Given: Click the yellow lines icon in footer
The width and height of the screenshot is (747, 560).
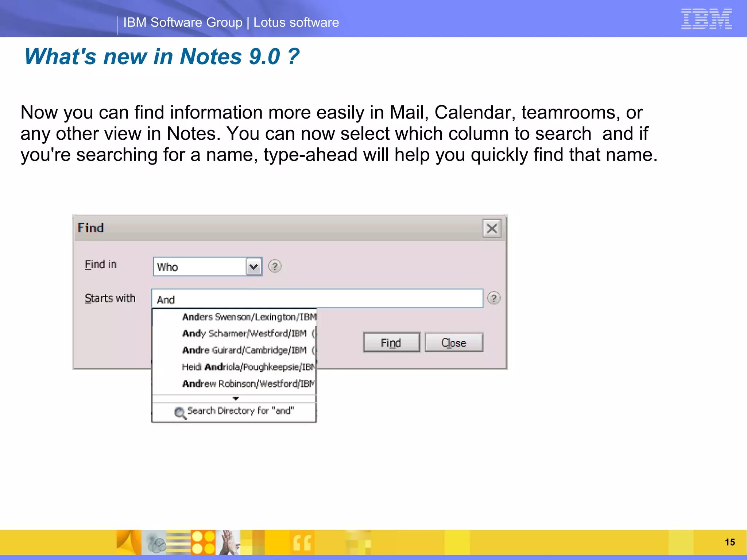Looking at the screenshot, I should 179,542.
